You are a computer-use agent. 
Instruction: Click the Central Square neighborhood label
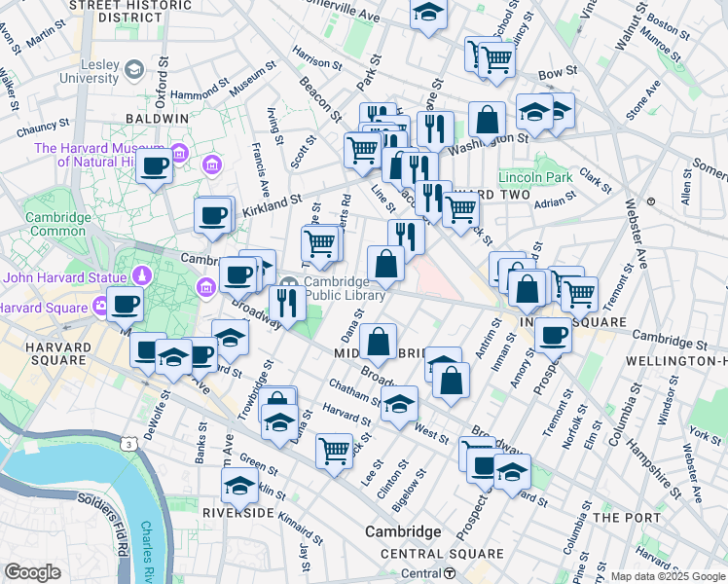point(442,554)
